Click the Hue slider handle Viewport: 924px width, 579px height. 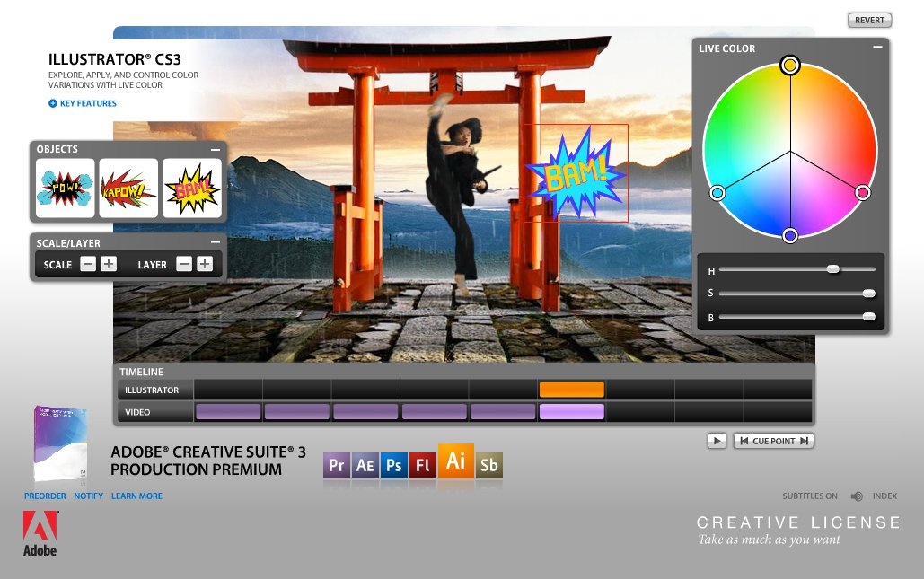tap(833, 269)
